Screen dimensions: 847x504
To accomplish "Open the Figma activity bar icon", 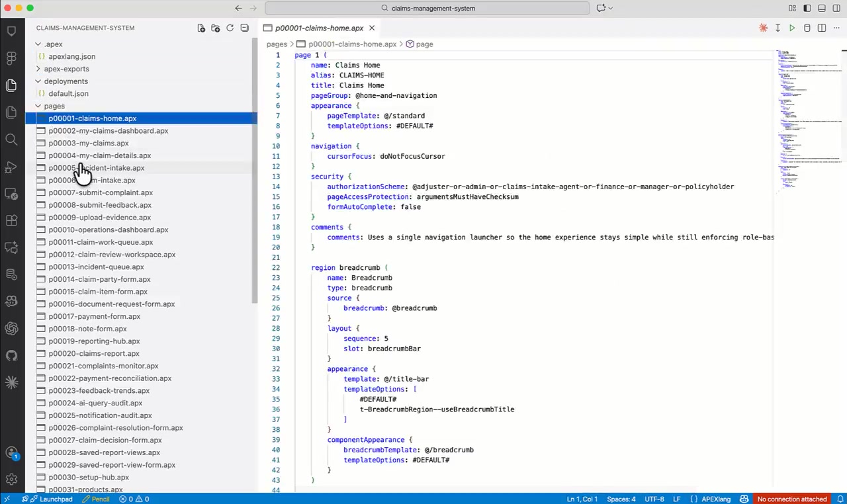I will click(11, 58).
